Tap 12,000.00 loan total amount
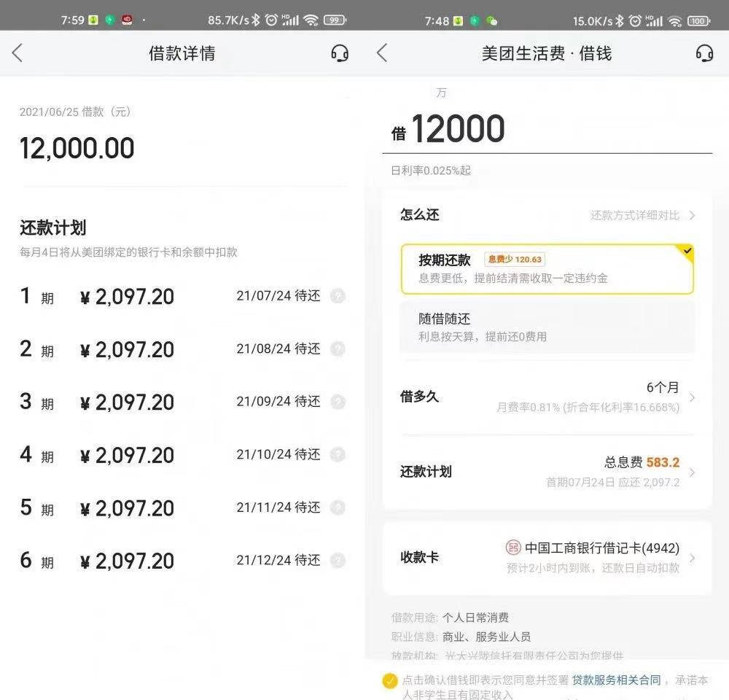Image resolution: width=729 pixels, height=700 pixels. pyautogui.click(x=77, y=148)
